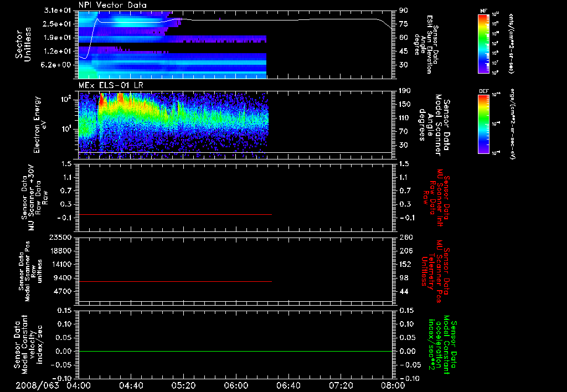Click the "2008/063" date label
The width and height of the screenshot is (567, 392).
(37, 385)
